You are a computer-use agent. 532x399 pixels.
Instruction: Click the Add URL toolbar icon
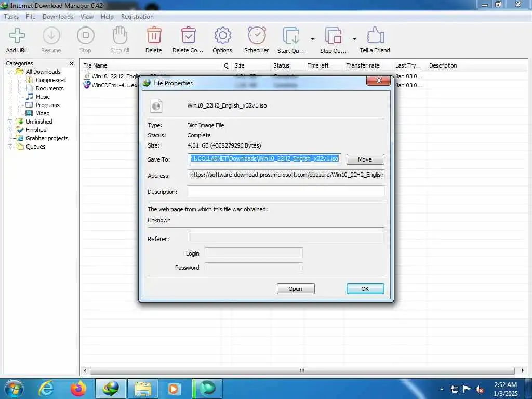pos(17,36)
